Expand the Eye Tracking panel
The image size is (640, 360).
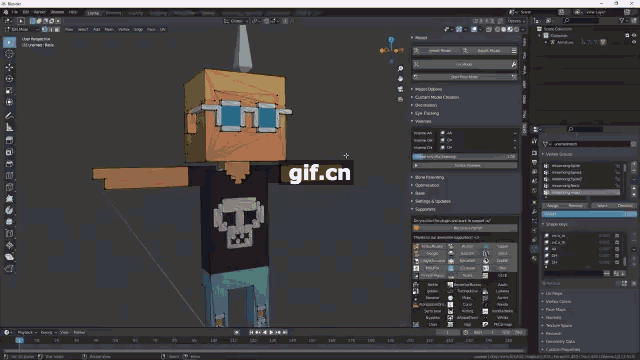(427, 113)
